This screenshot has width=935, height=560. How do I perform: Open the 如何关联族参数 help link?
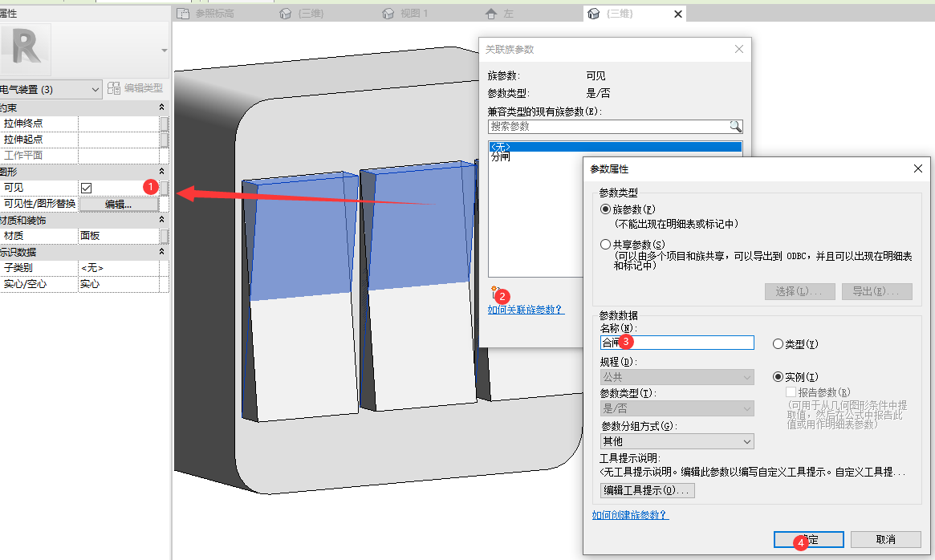click(x=525, y=310)
